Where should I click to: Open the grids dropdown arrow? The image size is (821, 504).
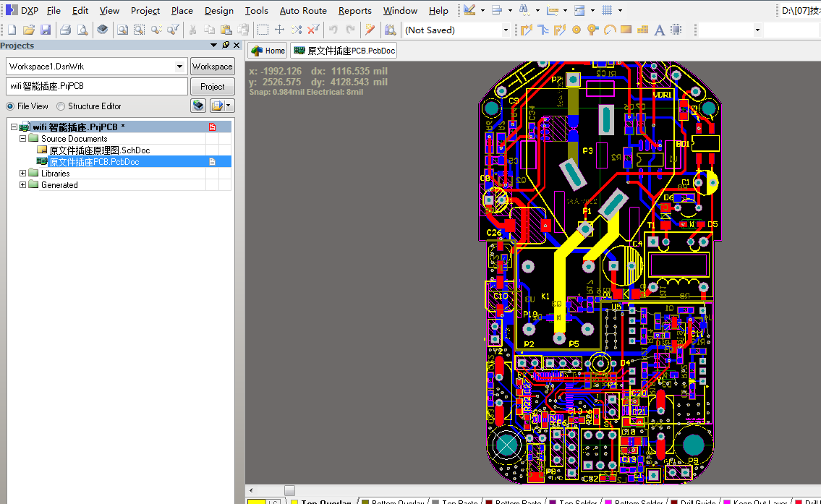(620, 10)
